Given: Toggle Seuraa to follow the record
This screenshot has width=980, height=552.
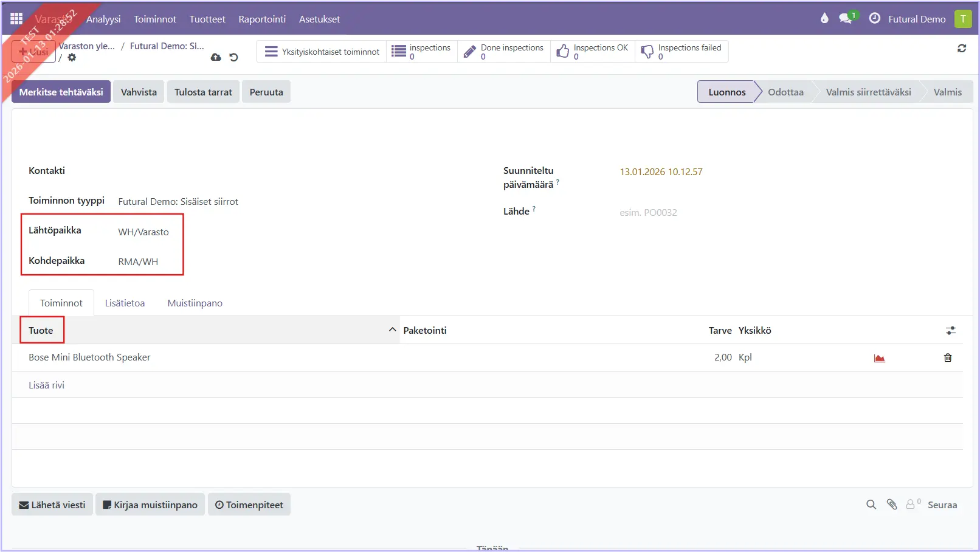Looking at the screenshot, I should point(942,505).
